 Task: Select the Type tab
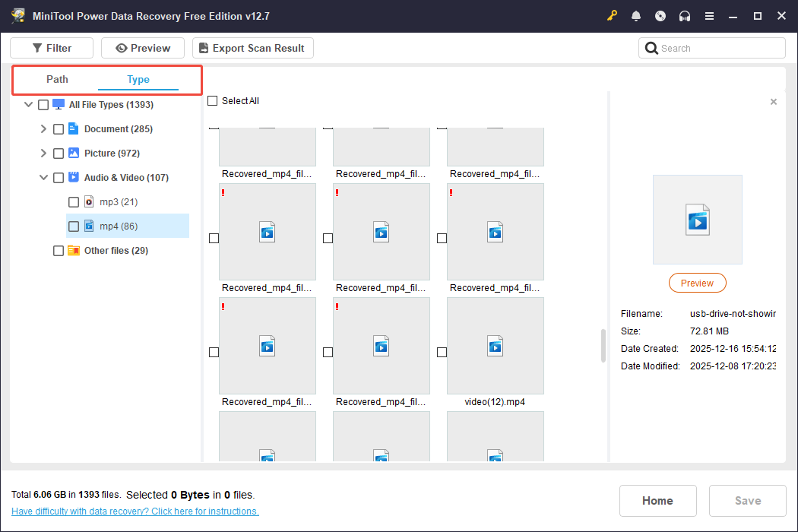[x=138, y=79]
